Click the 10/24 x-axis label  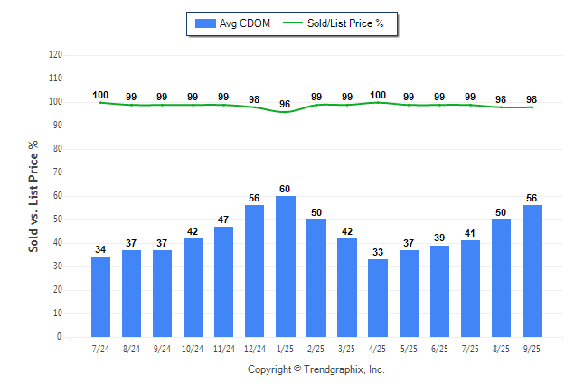click(x=193, y=349)
